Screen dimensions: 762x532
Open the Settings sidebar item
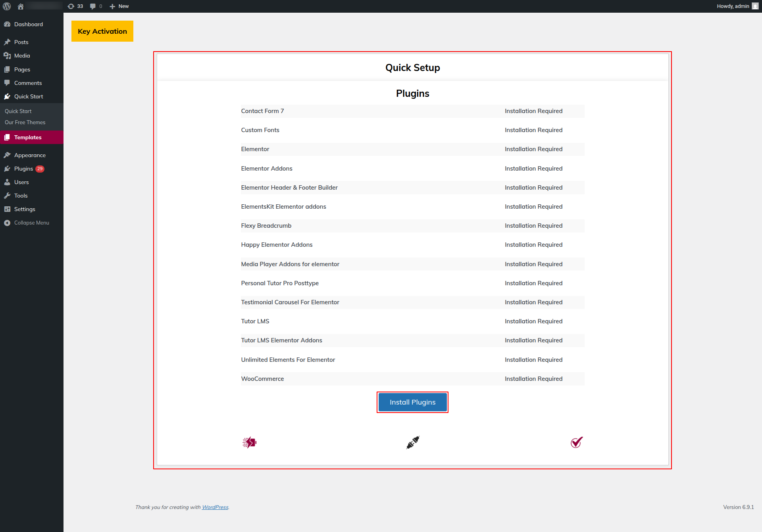pyautogui.click(x=25, y=209)
